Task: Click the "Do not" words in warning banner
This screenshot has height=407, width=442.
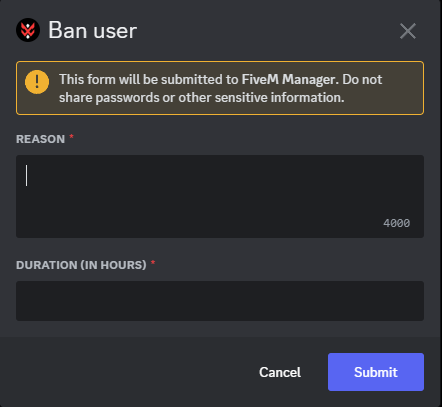Action: 362,79
